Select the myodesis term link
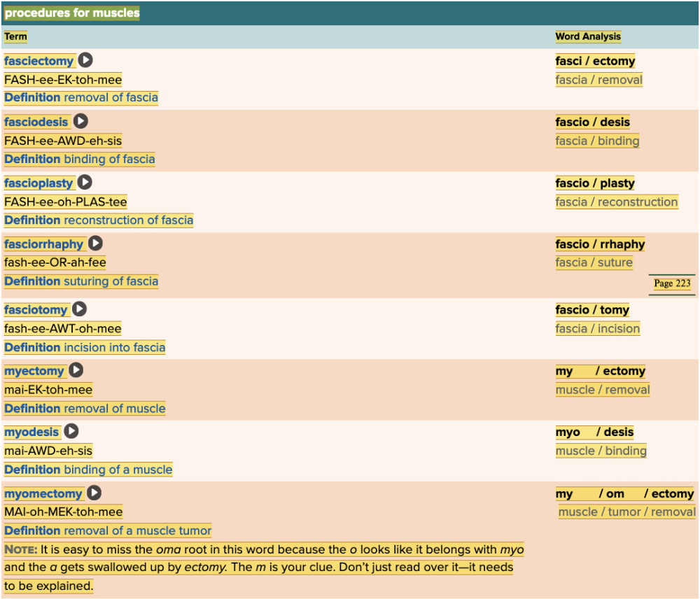Viewport: 700px width, 599px height. 31,432
